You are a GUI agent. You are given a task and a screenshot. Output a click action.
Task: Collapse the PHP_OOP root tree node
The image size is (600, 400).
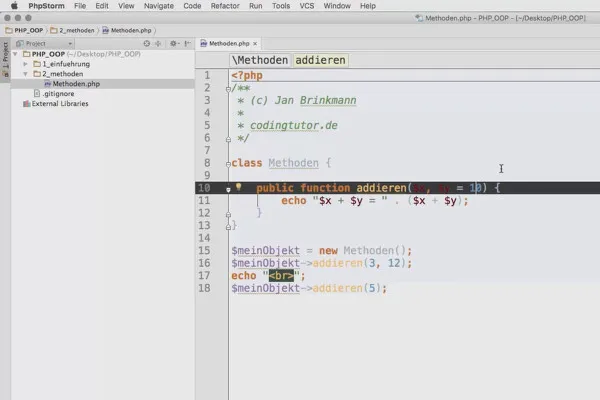pos(15,54)
